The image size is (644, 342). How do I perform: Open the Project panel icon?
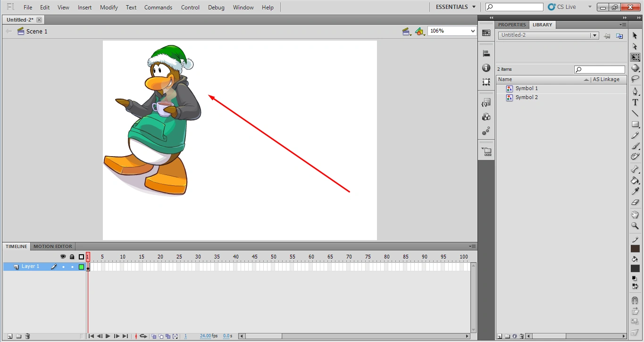point(486,152)
